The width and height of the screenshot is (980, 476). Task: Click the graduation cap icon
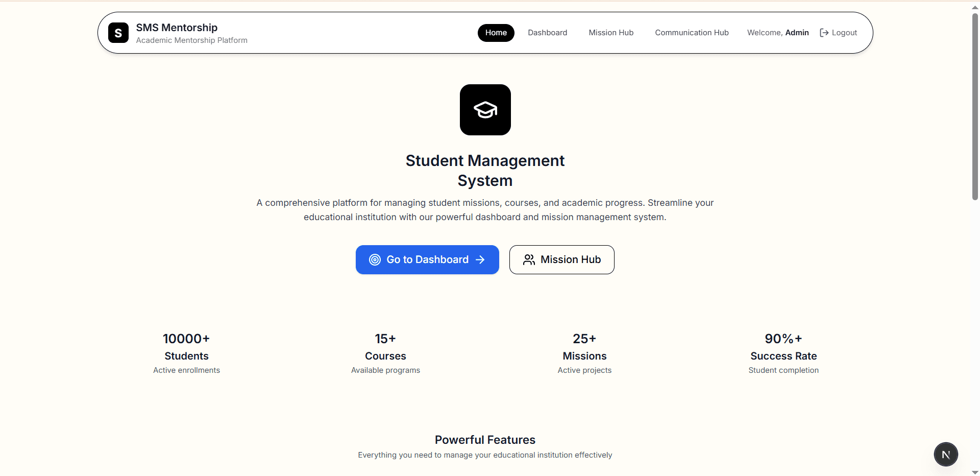(x=485, y=110)
